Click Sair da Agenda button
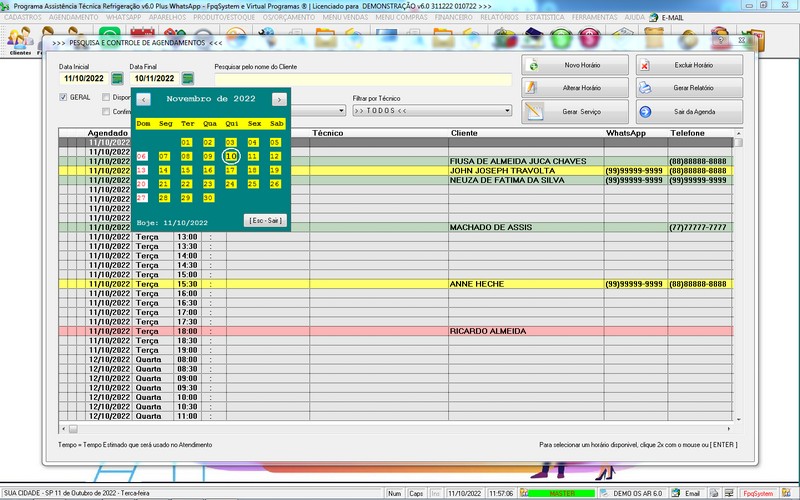The height and width of the screenshot is (500, 800). 689,112
